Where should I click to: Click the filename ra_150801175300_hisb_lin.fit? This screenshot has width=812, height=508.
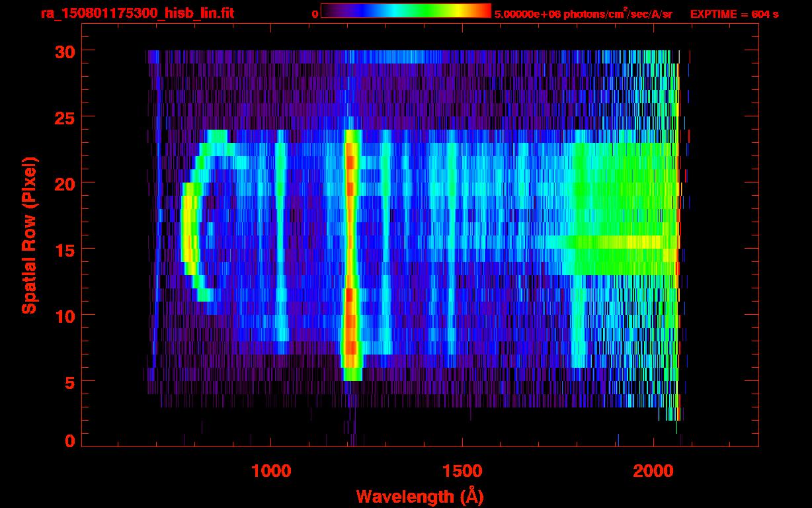coord(137,13)
